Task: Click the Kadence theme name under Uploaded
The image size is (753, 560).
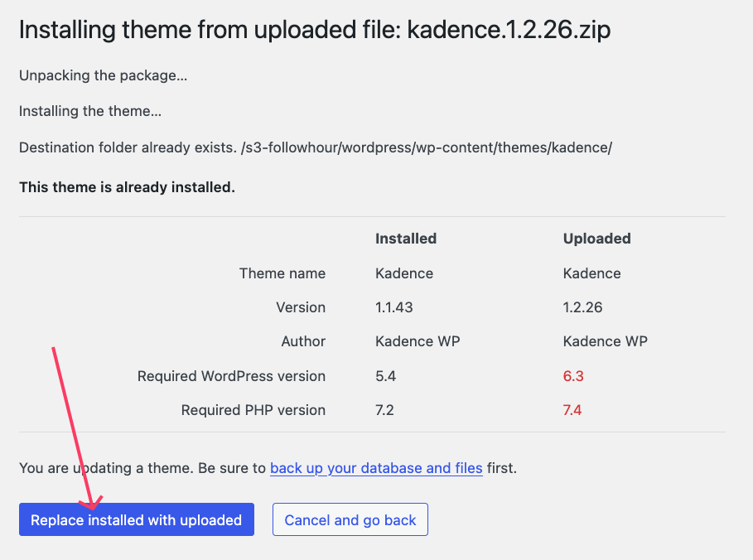Action: 591,273
